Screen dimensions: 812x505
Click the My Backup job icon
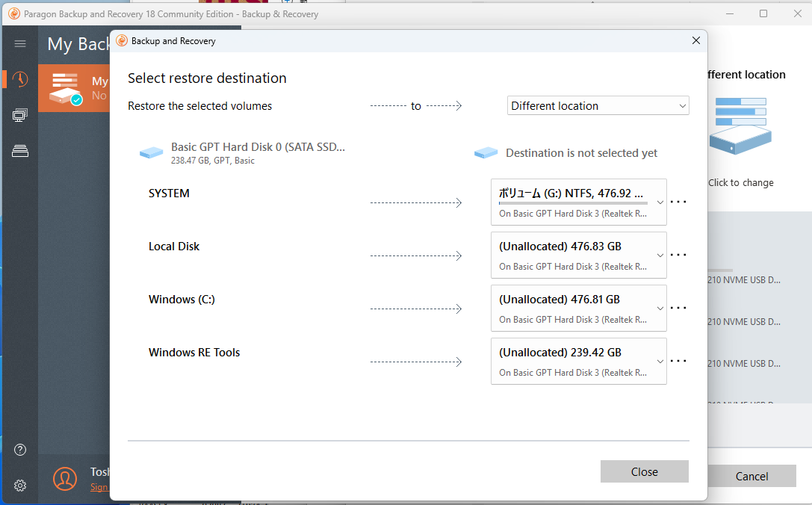(65, 89)
